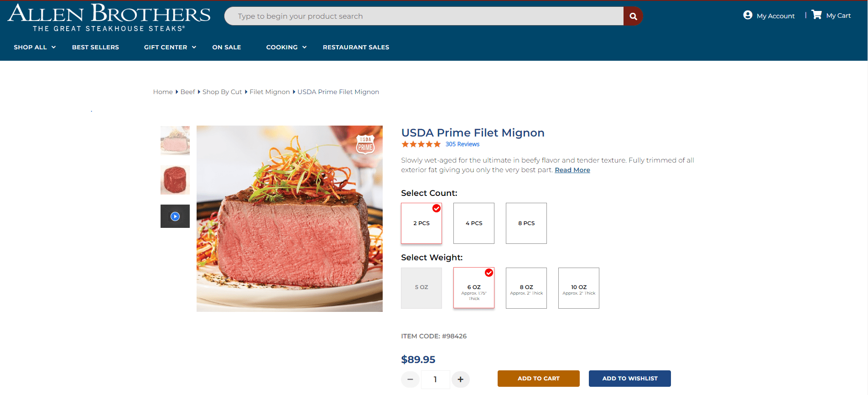Image resolution: width=868 pixels, height=395 pixels.
Task: Select the 8 PCS count option
Action: (526, 223)
